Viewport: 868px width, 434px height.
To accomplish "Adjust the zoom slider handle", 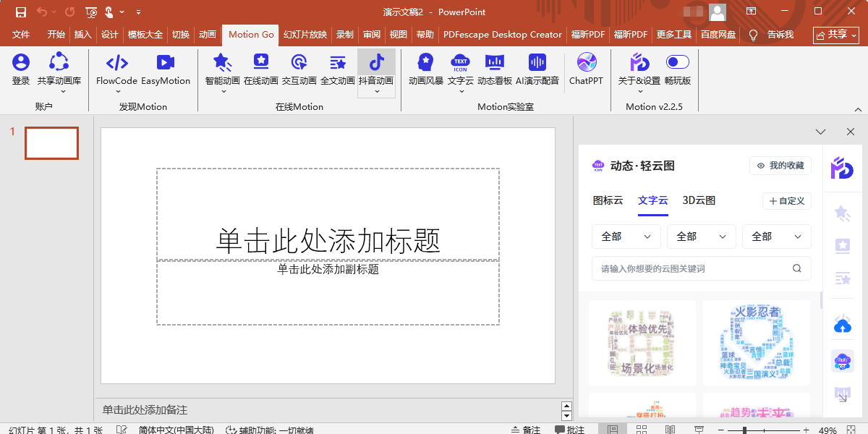I will 745,430.
